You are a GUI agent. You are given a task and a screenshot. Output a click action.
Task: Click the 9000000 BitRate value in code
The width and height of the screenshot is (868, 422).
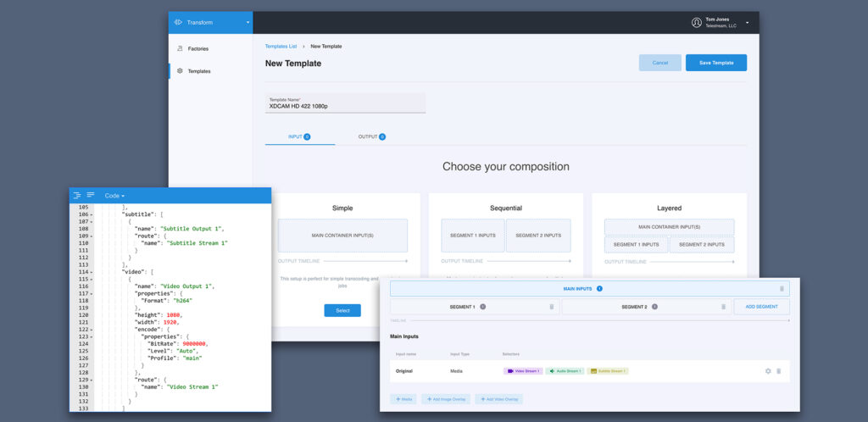tap(194, 344)
